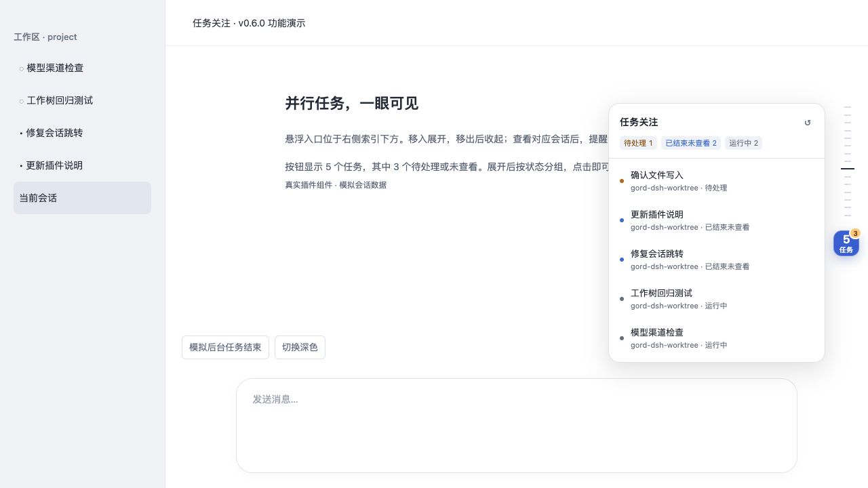The width and height of the screenshot is (868, 488).
Task: Click the active marker on right index rail
Action: pos(848,168)
